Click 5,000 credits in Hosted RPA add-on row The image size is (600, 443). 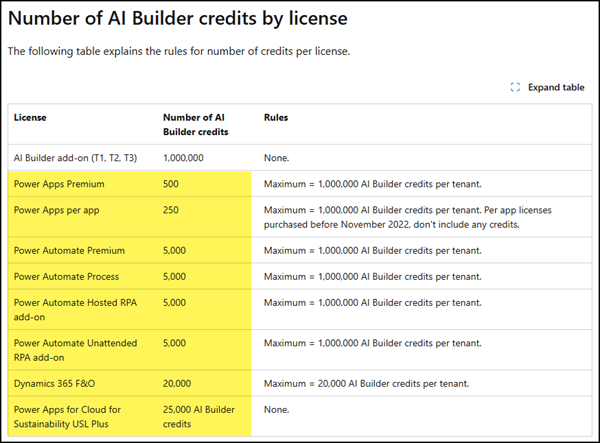point(174,303)
